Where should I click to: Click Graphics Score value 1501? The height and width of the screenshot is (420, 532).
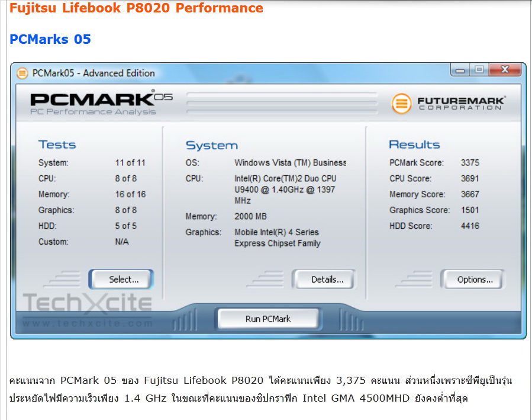click(x=470, y=210)
